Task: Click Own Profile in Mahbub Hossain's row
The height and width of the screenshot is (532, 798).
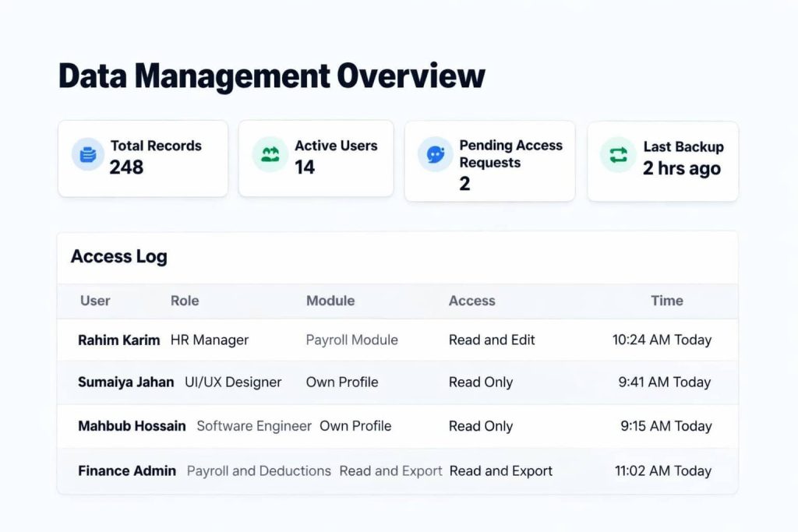Action: [x=355, y=426]
